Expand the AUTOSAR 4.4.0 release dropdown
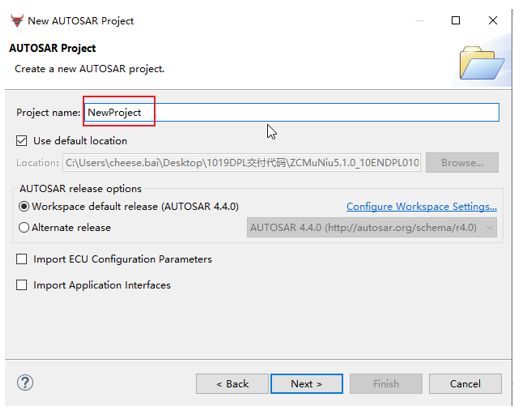This screenshot has width=516, height=415. pyautogui.click(x=372, y=227)
